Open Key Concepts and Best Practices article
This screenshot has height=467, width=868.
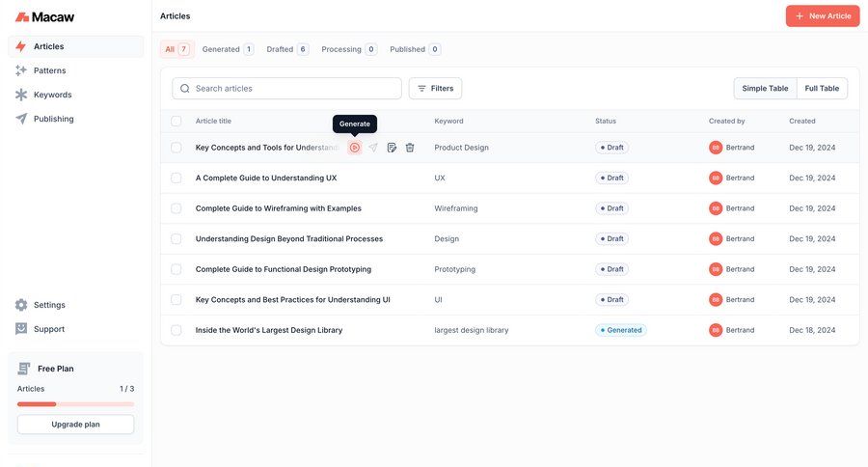pyautogui.click(x=292, y=300)
